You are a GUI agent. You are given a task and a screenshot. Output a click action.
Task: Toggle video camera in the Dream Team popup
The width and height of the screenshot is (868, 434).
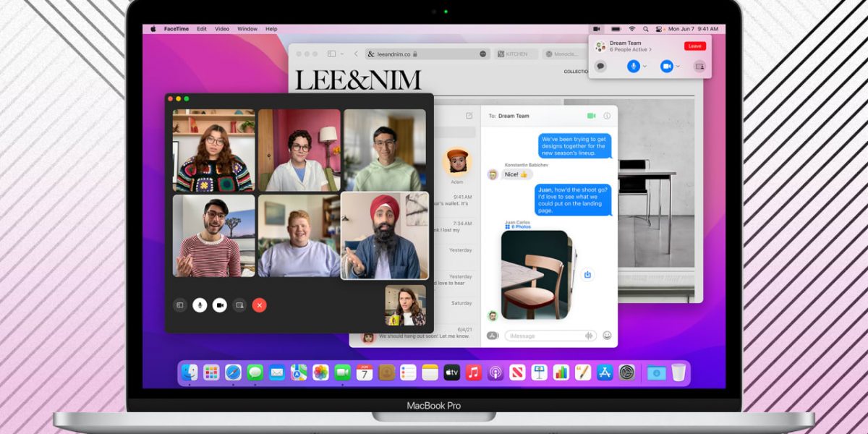[666, 66]
